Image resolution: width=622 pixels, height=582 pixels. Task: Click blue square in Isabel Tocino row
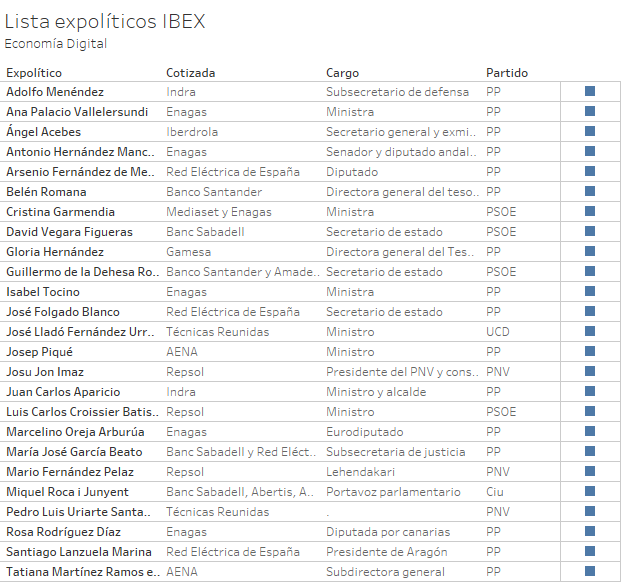[590, 291]
